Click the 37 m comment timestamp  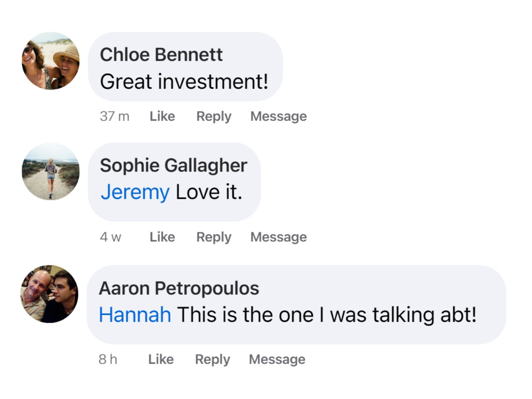tap(115, 116)
